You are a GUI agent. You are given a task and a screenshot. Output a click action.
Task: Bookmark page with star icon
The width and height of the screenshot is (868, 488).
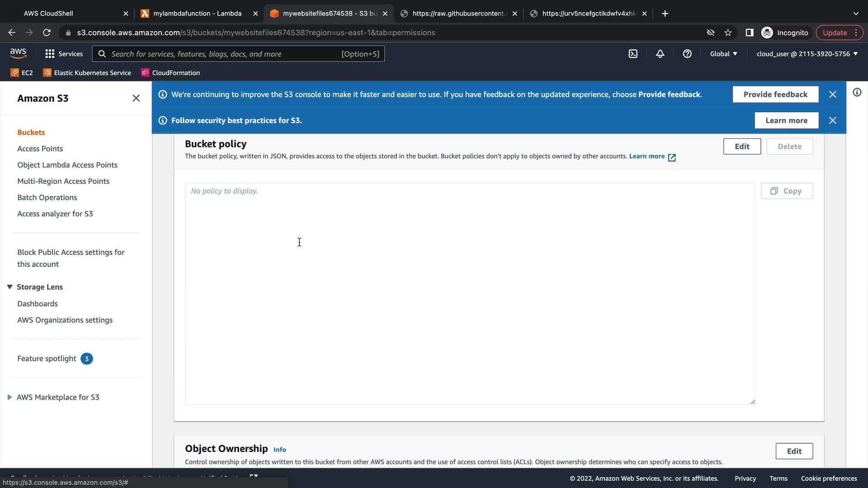[728, 33]
